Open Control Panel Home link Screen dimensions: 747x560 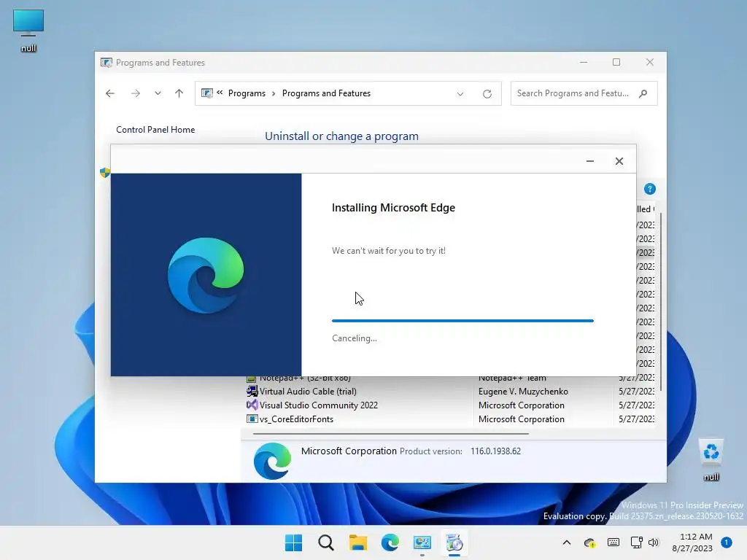(155, 130)
